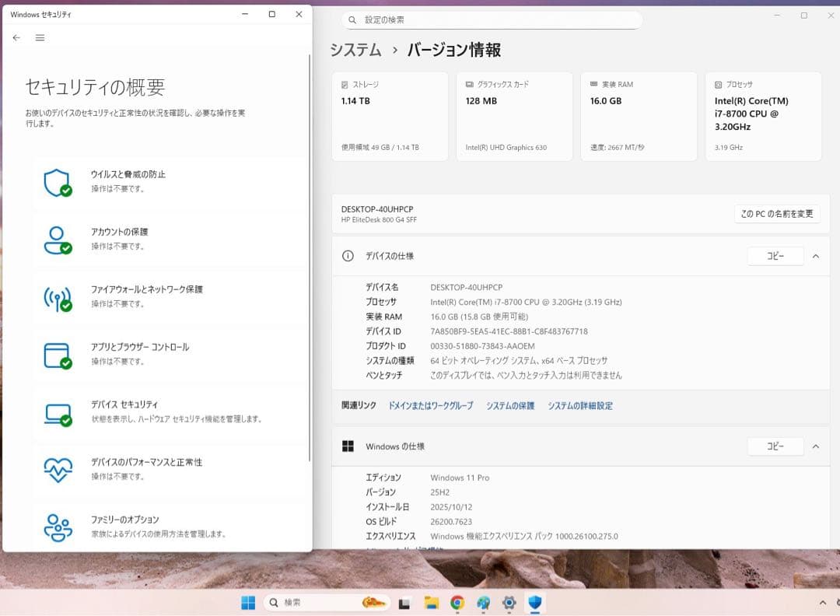Image resolution: width=840 pixels, height=616 pixels.
Task: Open ウイルスと脅威の防止 shield icon
Action: [56, 181]
